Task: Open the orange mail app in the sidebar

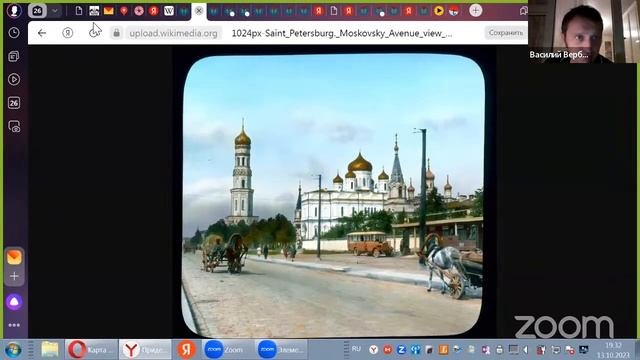Action: 14,257
